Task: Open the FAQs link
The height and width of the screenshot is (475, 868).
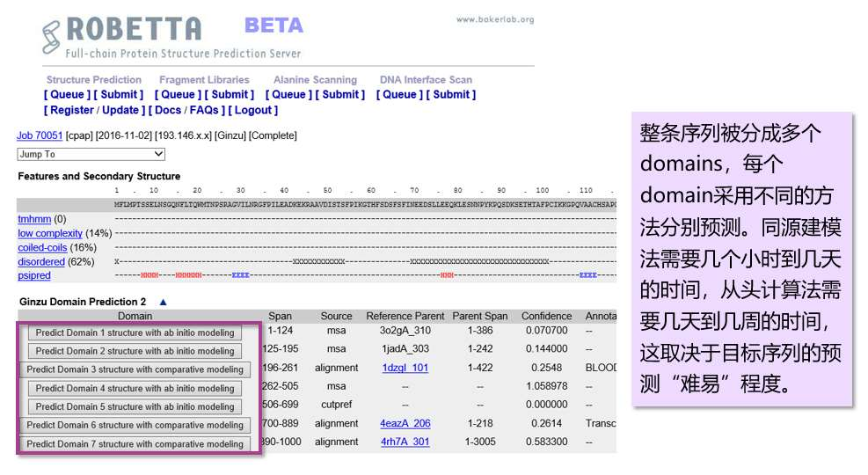Action: pyautogui.click(x=204, y=110)
